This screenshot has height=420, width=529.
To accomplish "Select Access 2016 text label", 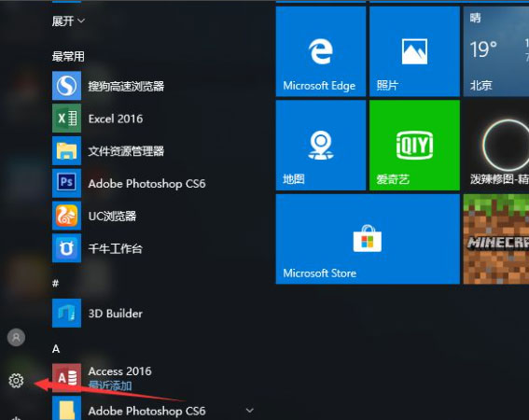I will tap(119, 371).
